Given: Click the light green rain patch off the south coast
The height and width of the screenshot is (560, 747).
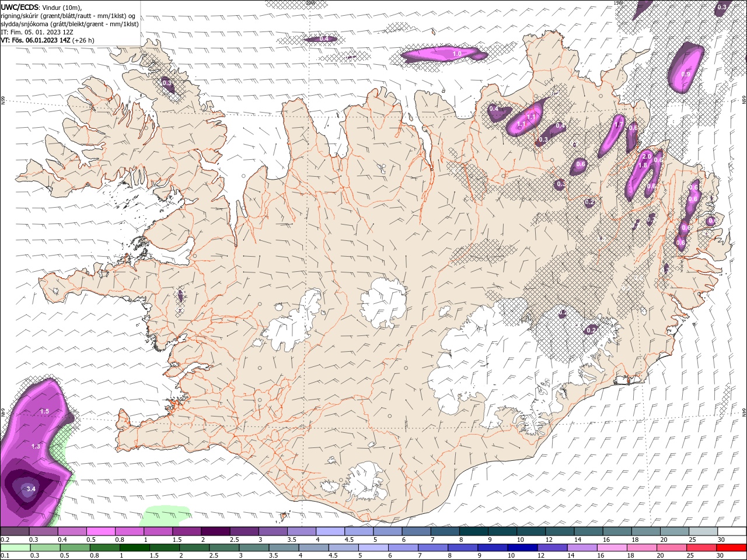Looking at the screenshot, I should pyautogui.click(x=166, y=516).
